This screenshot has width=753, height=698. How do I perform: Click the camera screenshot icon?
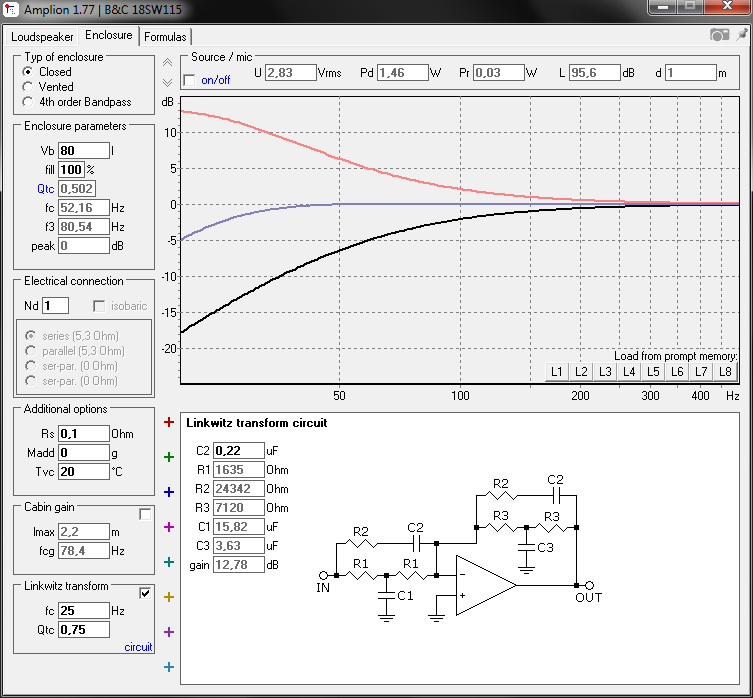[x=719, y=35]
